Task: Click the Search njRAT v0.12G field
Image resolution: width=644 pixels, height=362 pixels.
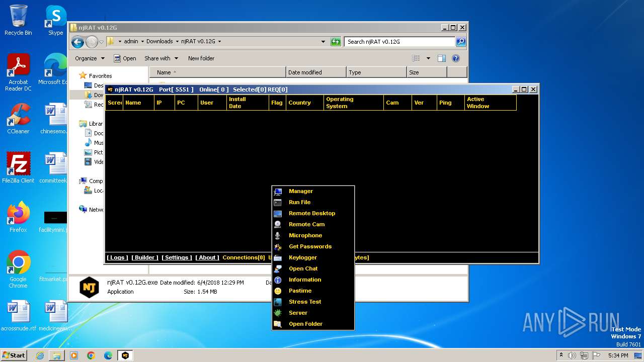Action: tap(400, 42)
